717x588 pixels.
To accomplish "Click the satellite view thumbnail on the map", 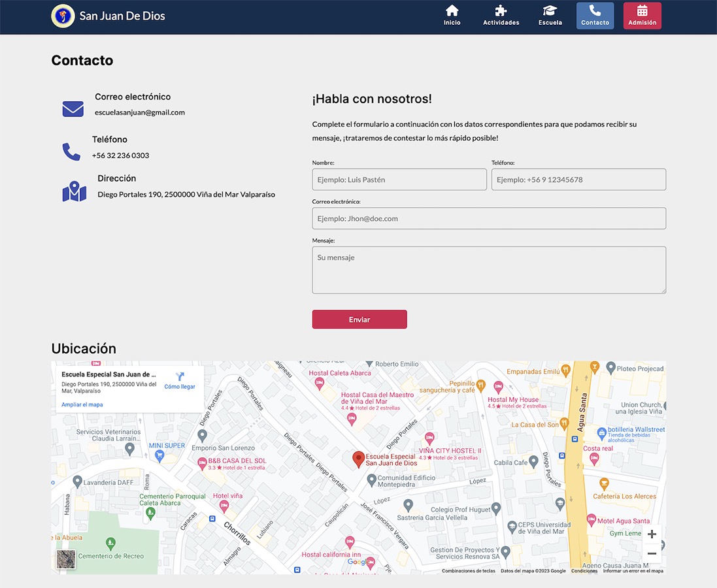I will (x=65, y=561).
